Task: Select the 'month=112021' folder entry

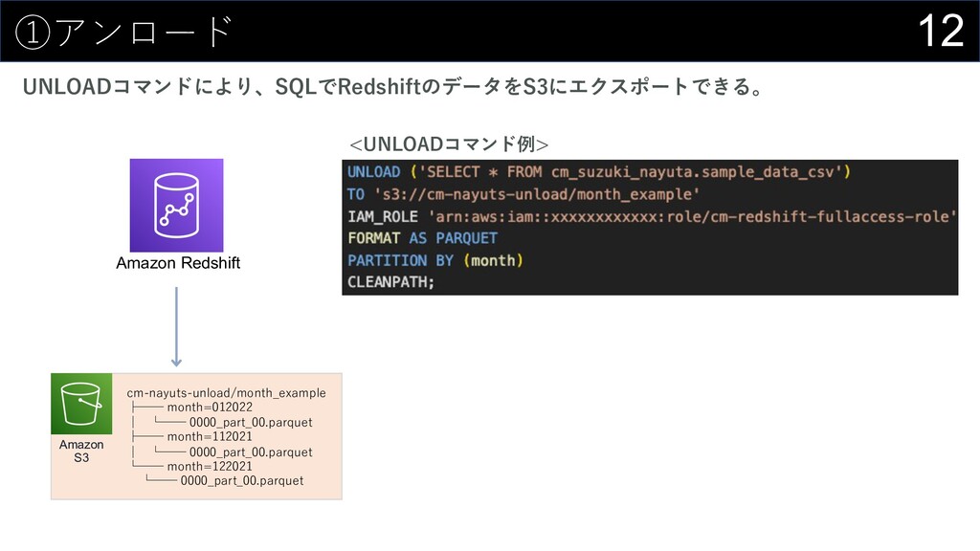Action: [x=210, y=436]
